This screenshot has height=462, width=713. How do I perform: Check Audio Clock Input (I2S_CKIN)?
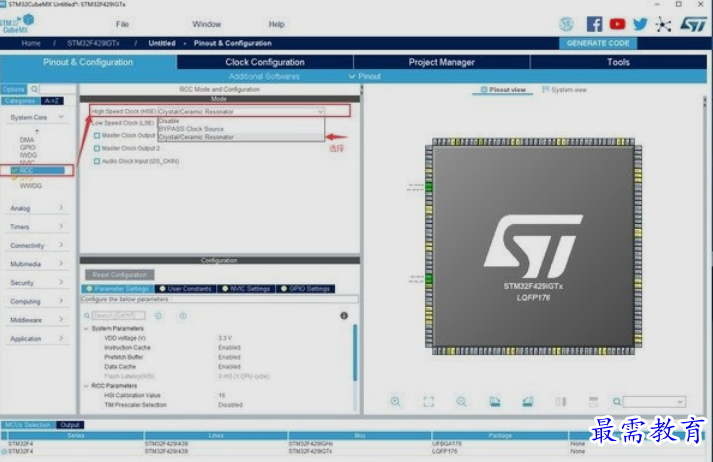pos(97,161)
